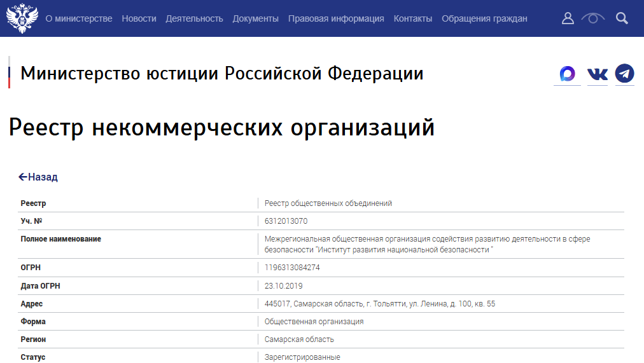Viewport: 644px width, 363px height.
Task: Click the 'Регион' row label
Action: [x=33, y=339]
